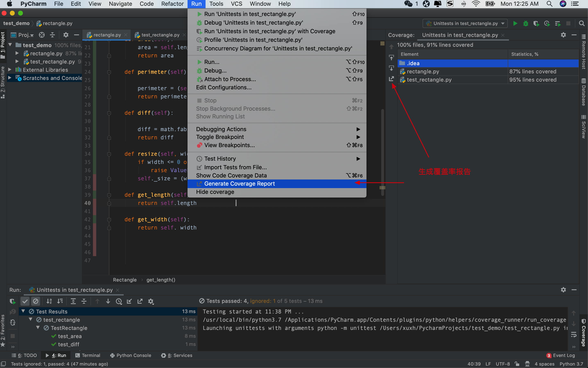Open the 6: TODO tool window
This screenshot has width=588, height=368.
pos(24,355)
